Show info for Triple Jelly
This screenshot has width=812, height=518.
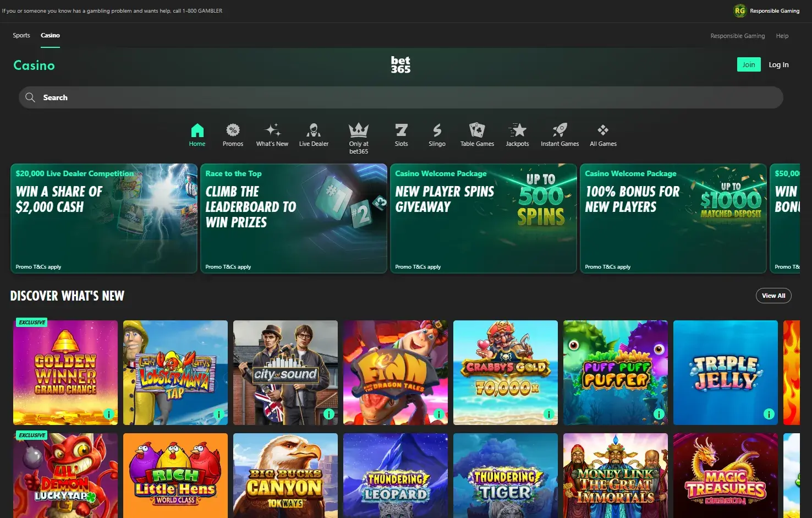(x=769, y=414)
